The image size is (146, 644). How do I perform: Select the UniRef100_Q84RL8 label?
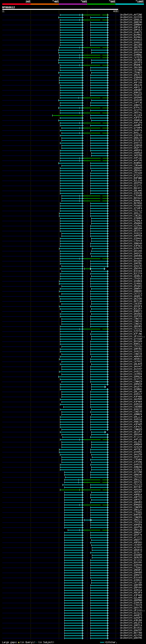131,276
